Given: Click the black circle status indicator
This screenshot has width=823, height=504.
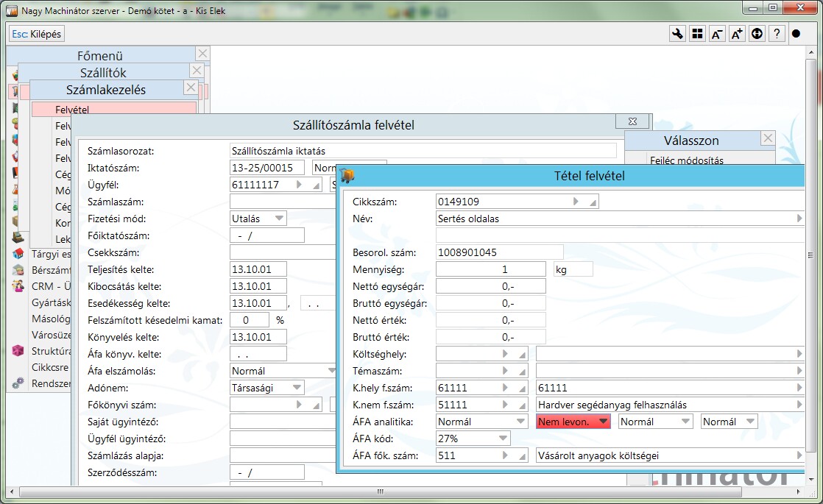Looking at the screenshot, I should (796, 34).
